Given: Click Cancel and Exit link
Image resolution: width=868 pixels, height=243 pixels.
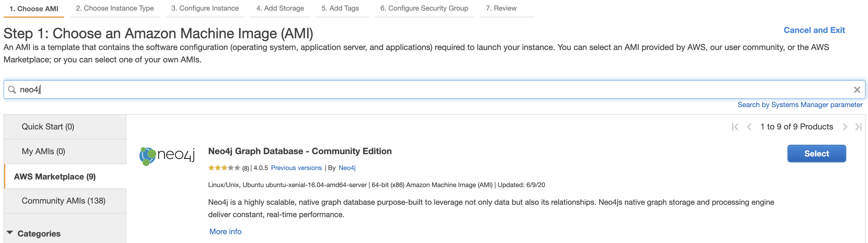Looking at the screenshot, I should (x=814, y=30).
